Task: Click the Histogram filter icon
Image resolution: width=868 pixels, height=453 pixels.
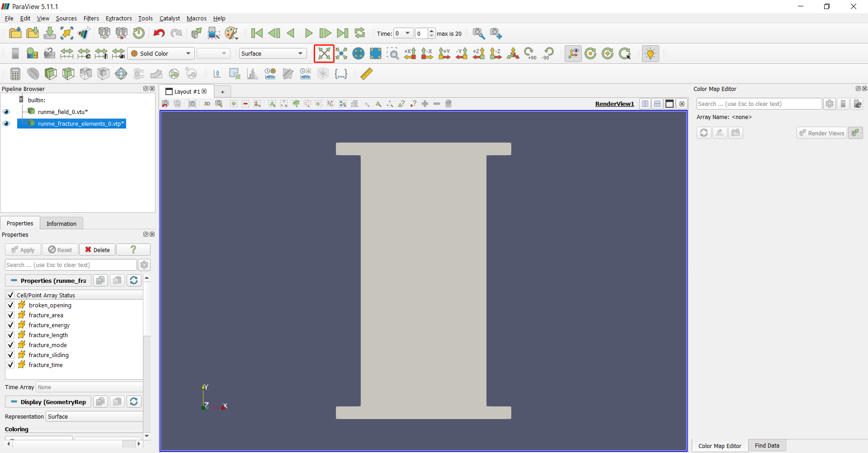Action: [x=253, y=74]
